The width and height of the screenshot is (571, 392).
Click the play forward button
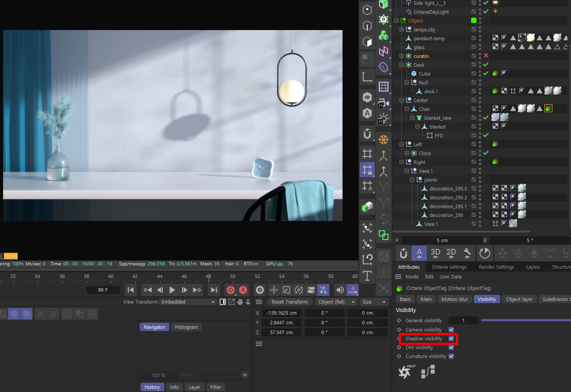[172, 290]
